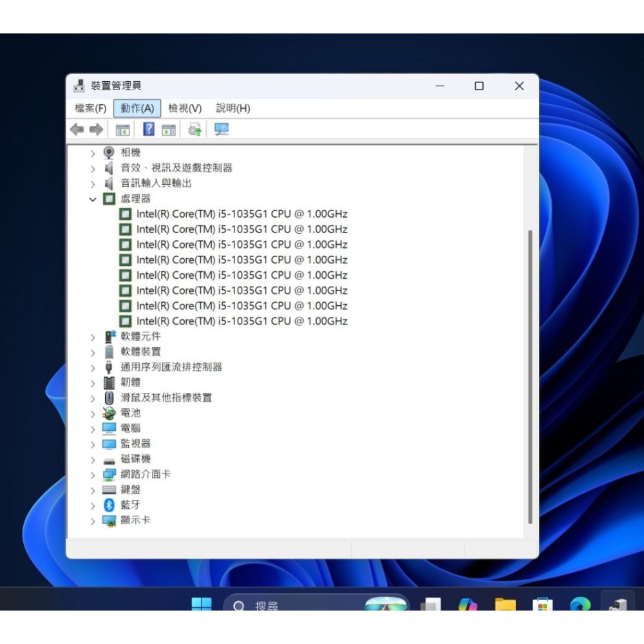Click the icon beside 軟體裝置
Viewport: 644px width, 644px height.
click(x=109, y=352)
